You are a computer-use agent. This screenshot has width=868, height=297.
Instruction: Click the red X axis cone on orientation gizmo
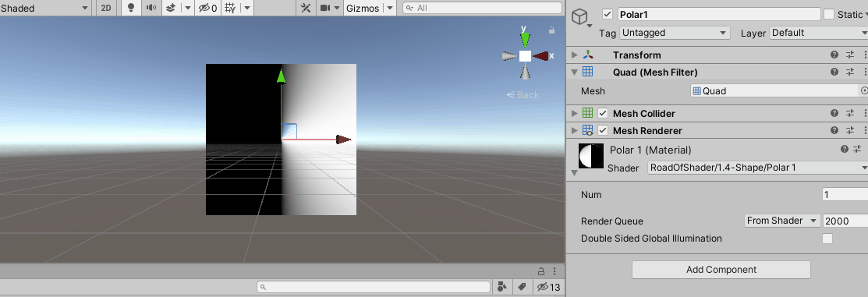(540, 56)
